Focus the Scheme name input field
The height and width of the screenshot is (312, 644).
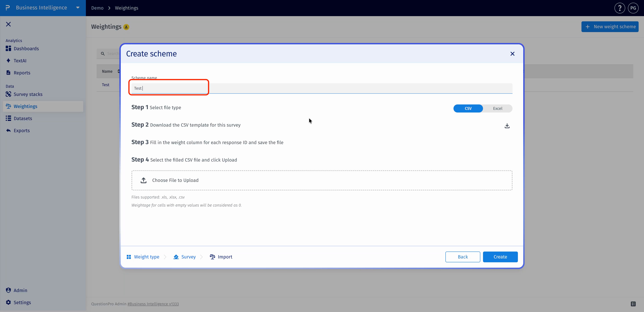pos(322,88)
